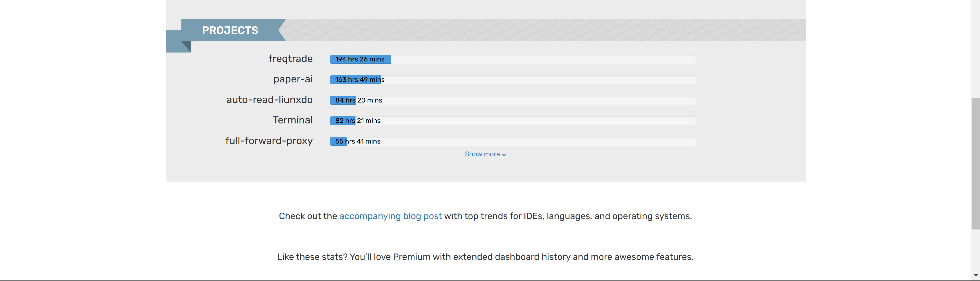Click the paper-ai progress bar
Image resolution: width=980 pixels, height=281 pixels.
click(512, 80)
